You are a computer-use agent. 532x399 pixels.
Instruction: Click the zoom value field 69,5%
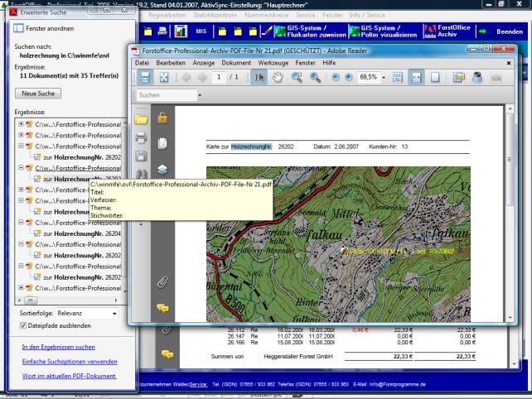[368, 77]
